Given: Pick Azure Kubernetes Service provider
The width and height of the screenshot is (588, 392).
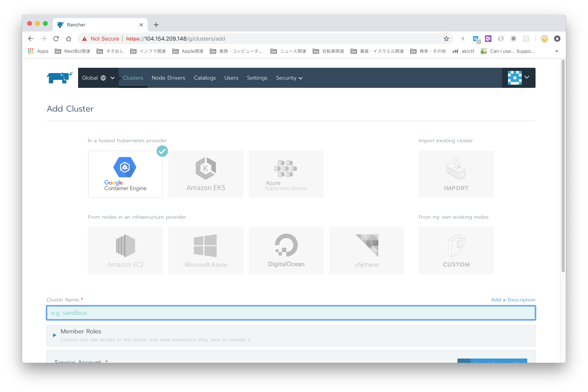Looking at the screenshot, I should [286, 174].
